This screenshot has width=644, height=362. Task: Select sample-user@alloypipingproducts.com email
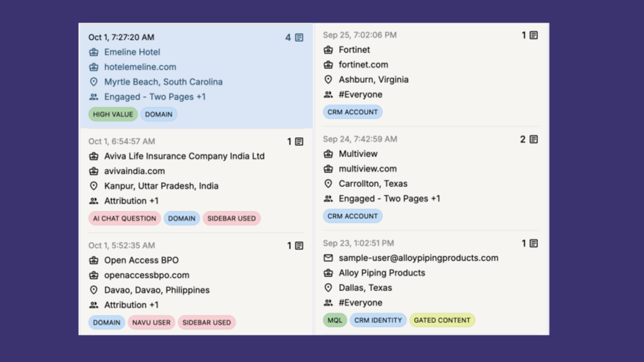419,258
